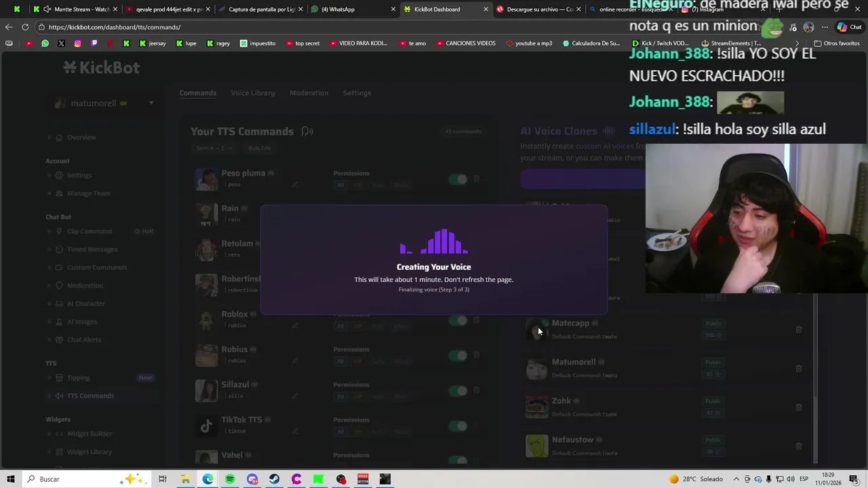Open the volume control in tray
The width and height of the screenshot is (868, 488).
(790, 479)
